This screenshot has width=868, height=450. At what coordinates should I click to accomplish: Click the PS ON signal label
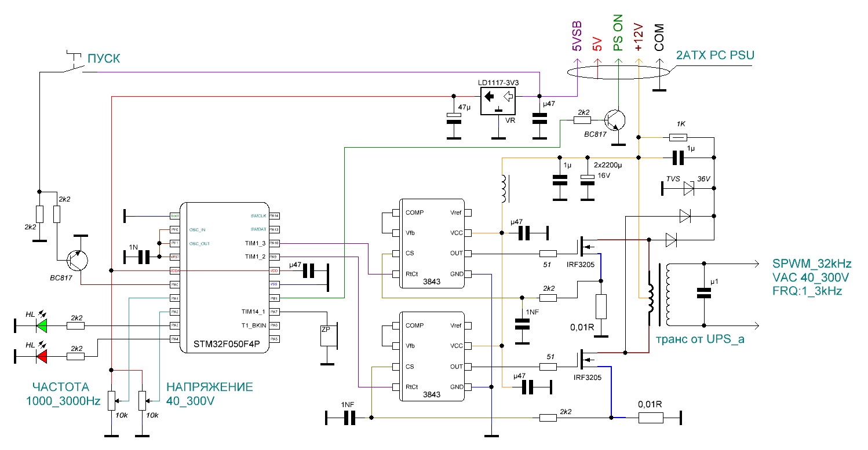pos(618,36)
